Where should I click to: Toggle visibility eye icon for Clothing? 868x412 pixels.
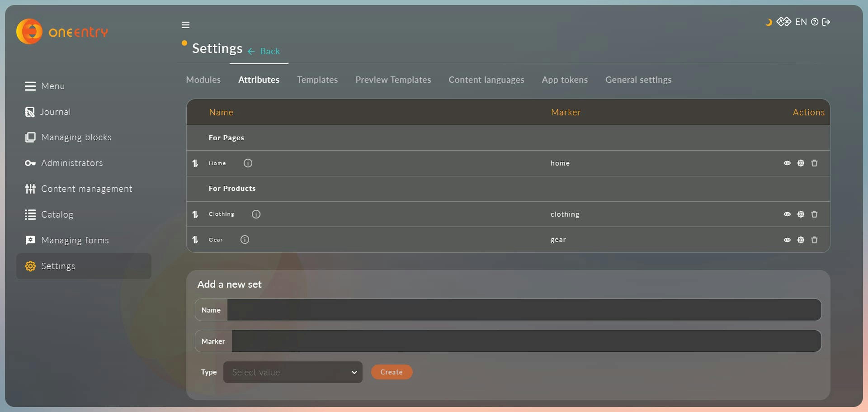click(x=787, y=214)
